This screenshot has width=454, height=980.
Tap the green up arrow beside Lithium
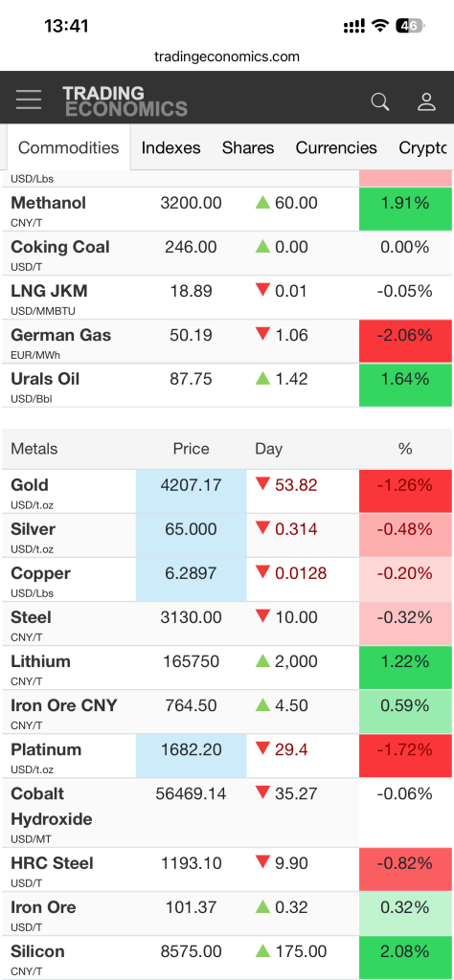262,660
